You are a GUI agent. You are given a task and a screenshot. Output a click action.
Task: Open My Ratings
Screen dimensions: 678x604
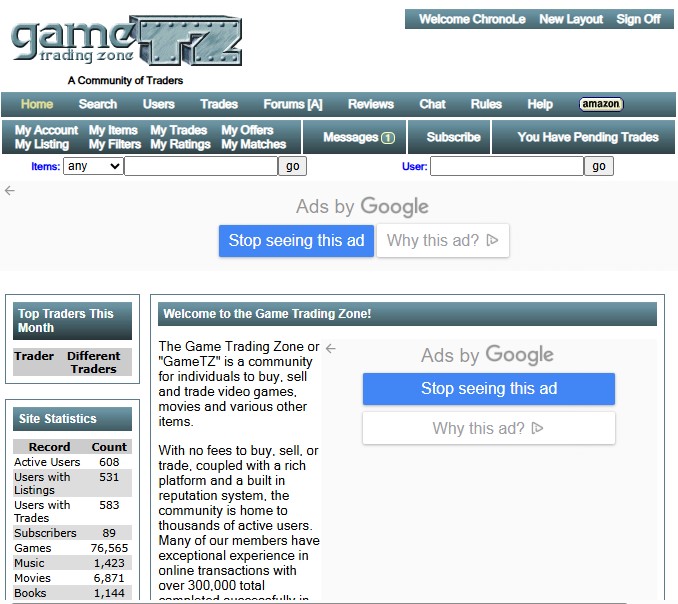[180, 144]
